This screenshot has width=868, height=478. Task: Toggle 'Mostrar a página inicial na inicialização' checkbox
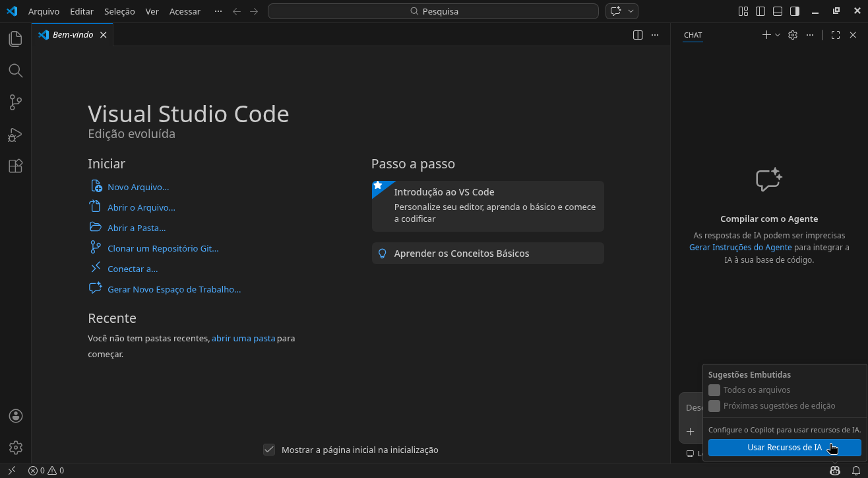(269, 450)
